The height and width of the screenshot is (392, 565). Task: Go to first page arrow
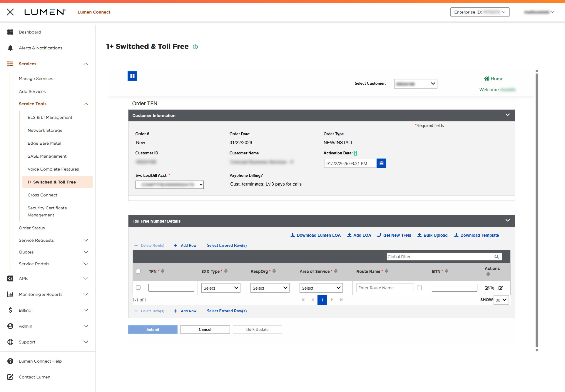tap(303, 300)
